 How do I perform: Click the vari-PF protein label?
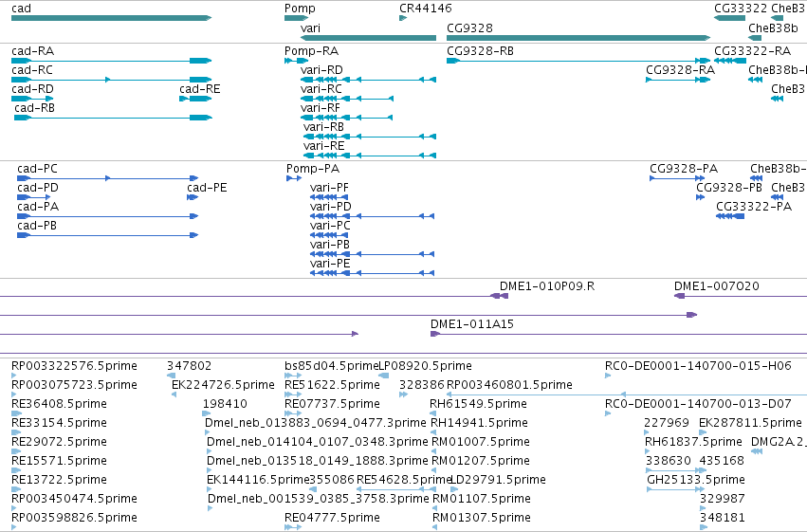[x=329, y=188]
